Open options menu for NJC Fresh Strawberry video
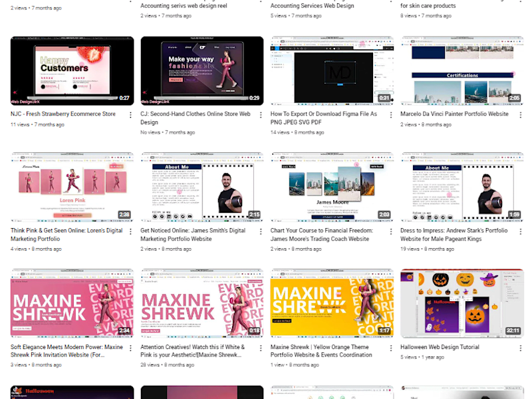Viewport: 532px width, 399px height. [x=130, y=115]
